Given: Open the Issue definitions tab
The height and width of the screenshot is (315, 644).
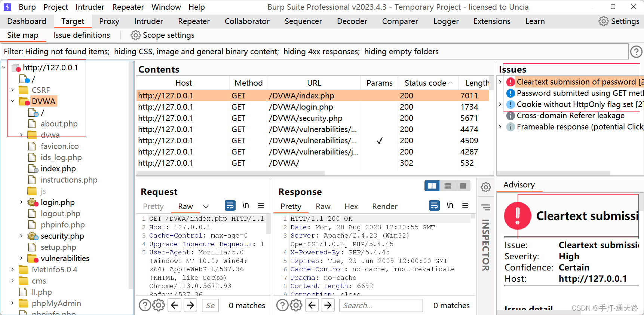Looking at the screenshot, I should [82, 35].
